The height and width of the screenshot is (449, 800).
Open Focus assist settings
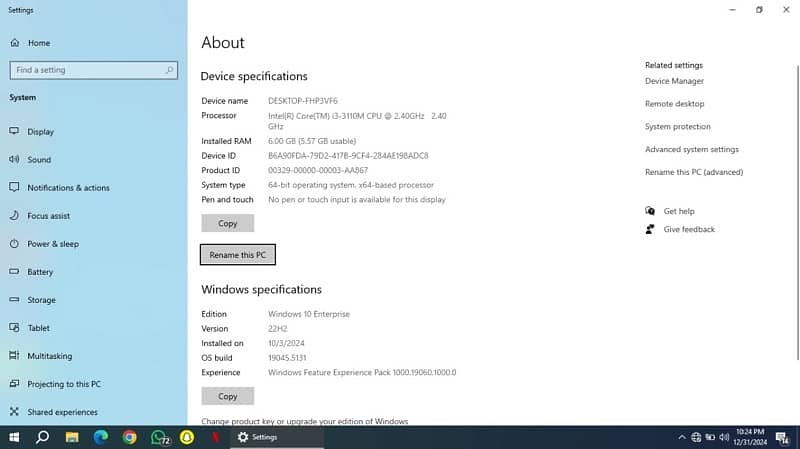tap(48, 216)
